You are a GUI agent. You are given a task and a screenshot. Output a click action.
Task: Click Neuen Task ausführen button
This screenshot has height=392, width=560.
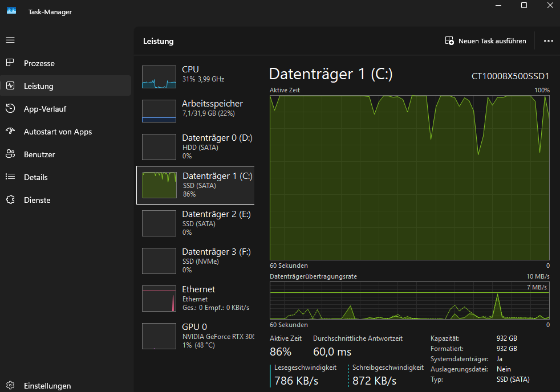coord(485,41)
